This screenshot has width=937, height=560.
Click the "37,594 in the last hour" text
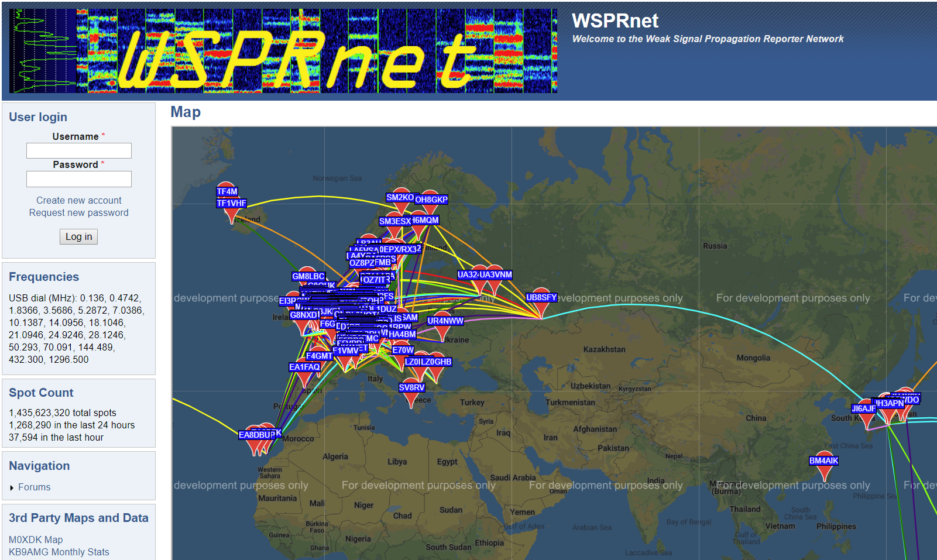tap(56, 437)
